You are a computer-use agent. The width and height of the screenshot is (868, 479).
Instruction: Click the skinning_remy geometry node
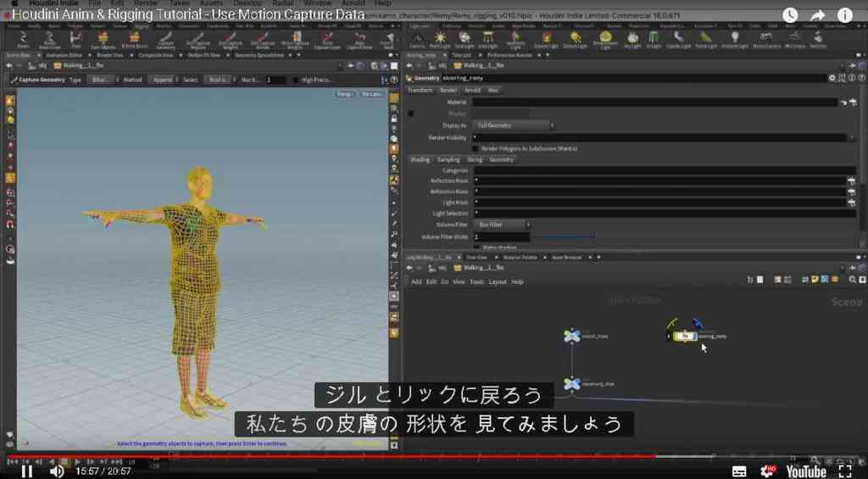pos(686,336)
